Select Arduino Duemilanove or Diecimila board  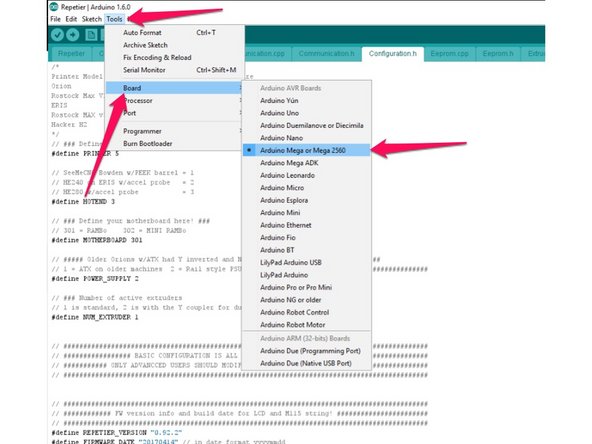[x=306, y=125]
